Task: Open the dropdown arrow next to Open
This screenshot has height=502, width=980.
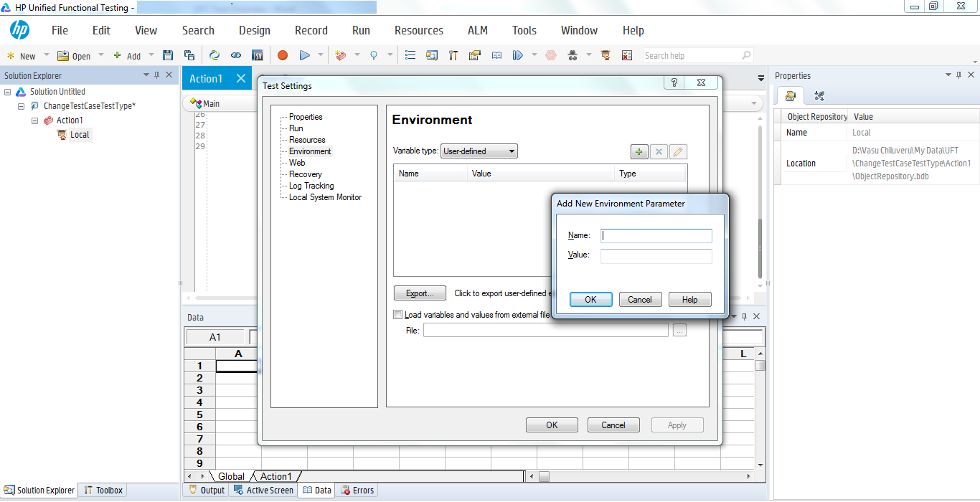Action: point(100,55)
